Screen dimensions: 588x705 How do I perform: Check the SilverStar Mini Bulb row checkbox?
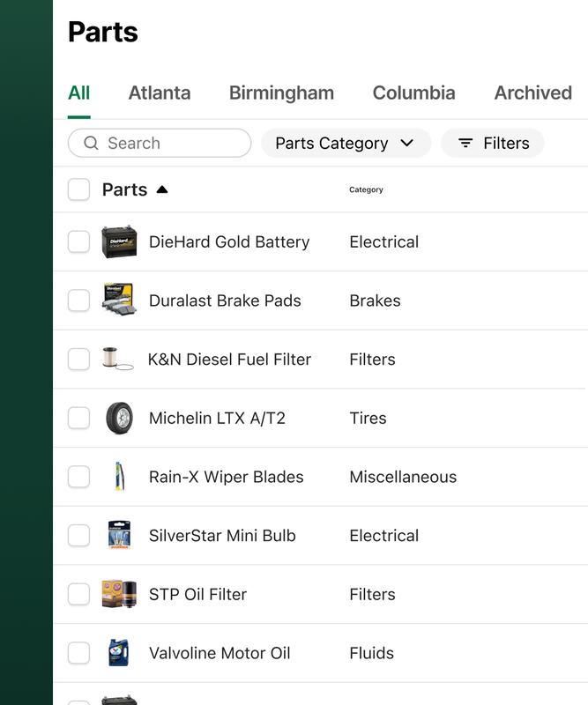tap(78, 535)
